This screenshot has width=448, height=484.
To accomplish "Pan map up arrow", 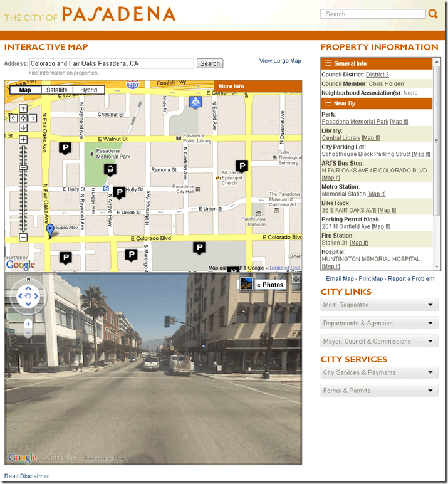I will 23,108.
